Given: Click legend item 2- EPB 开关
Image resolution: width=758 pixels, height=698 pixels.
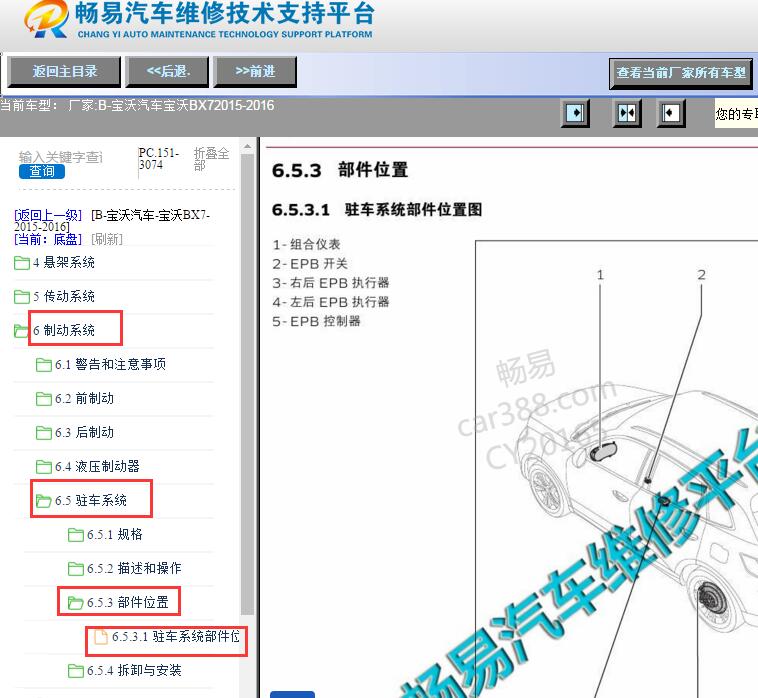Looking at the screenshot, I should [310, 264].
